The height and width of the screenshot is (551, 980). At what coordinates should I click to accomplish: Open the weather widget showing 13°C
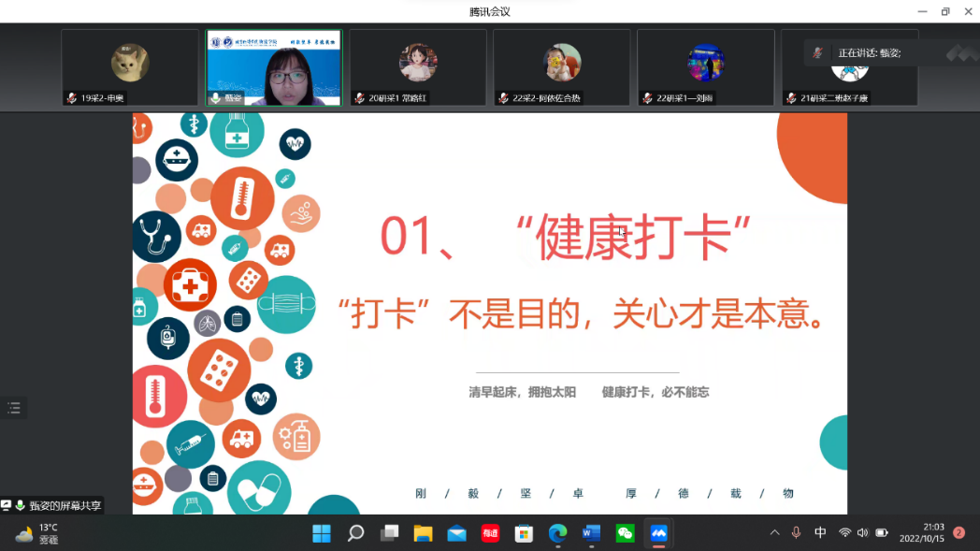(37, 533)
